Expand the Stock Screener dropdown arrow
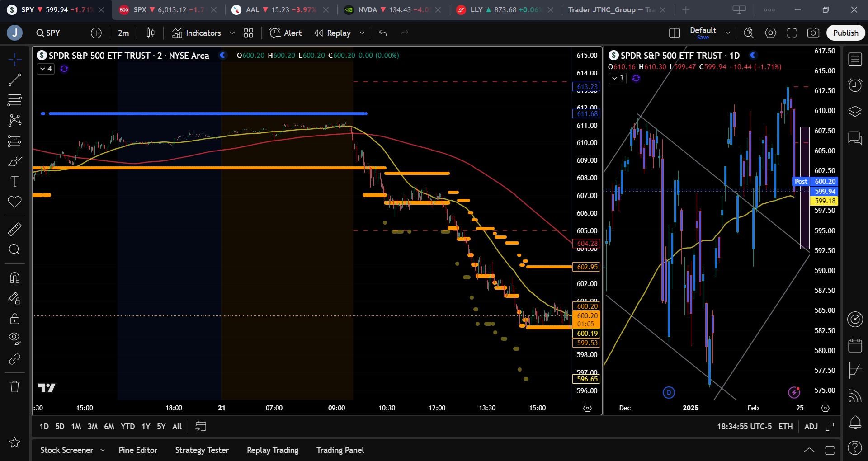 (x=103, y=450)
